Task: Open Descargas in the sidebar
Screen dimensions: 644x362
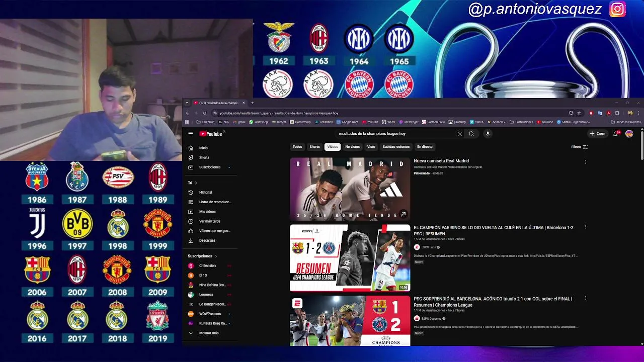Action: point(207,240)
